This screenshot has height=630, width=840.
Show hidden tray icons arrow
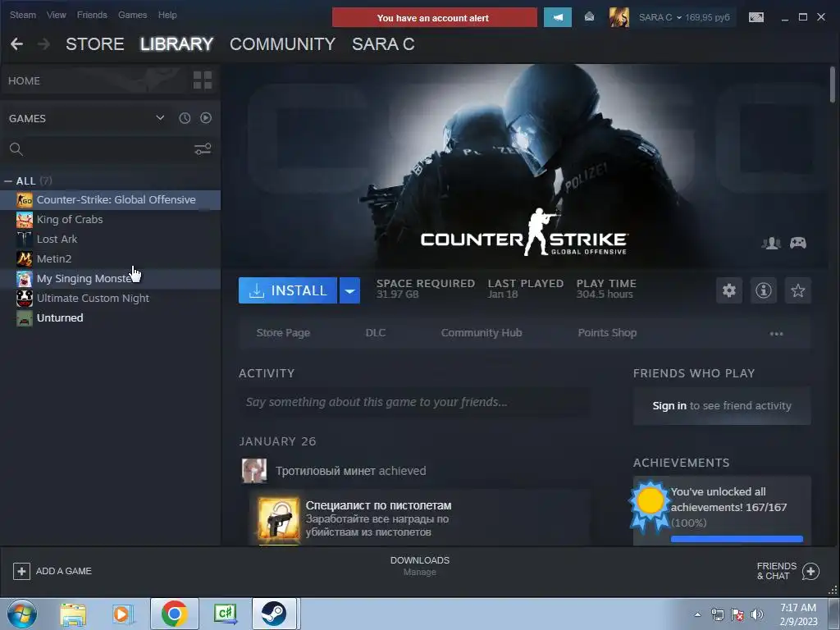tap(697, 614)
